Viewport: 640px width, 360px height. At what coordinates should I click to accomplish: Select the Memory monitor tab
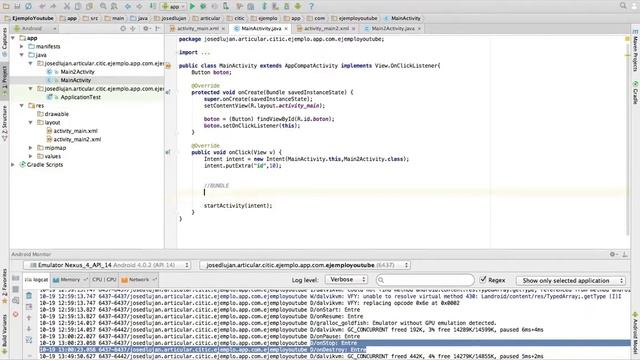tap(69, 280)
